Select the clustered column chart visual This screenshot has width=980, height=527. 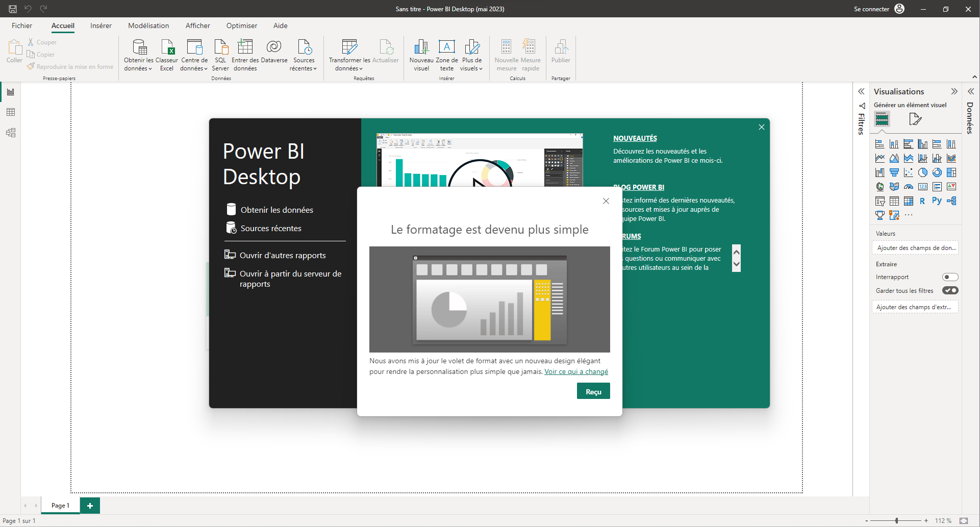click(x=922, y=144)
